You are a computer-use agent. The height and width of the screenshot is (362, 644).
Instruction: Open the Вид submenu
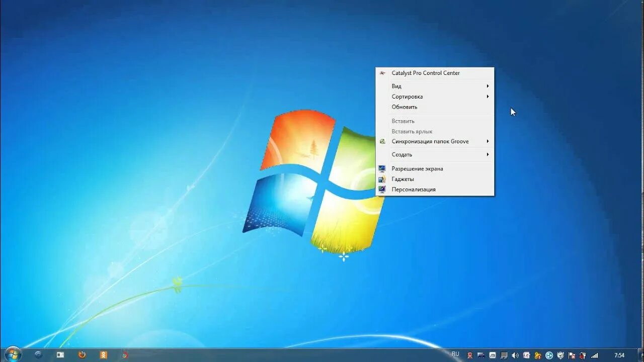[x=435, y=86]
